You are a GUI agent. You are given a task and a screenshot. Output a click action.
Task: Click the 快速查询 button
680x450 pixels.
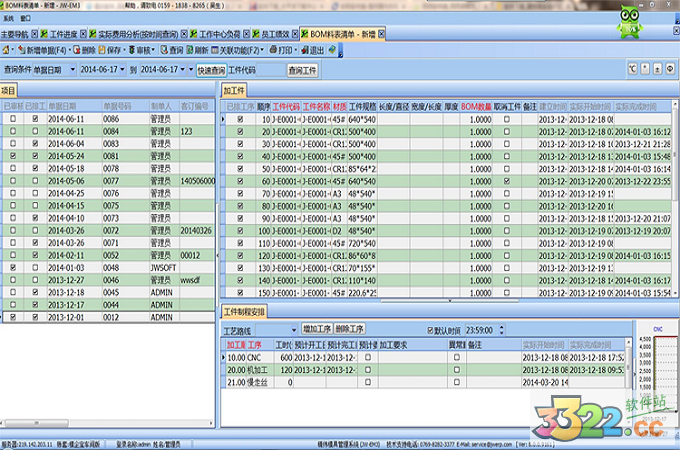coord(211,70)
